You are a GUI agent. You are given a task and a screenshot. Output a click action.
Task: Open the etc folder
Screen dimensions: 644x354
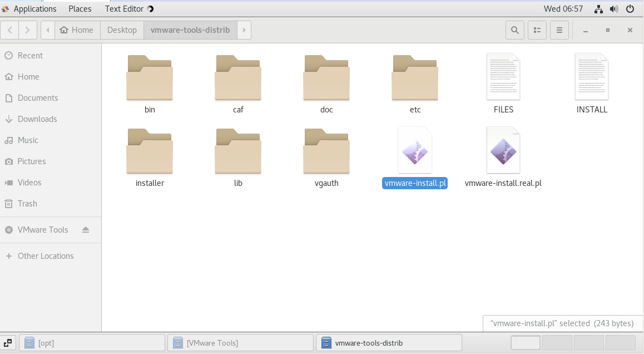click(x=415, y=77)
